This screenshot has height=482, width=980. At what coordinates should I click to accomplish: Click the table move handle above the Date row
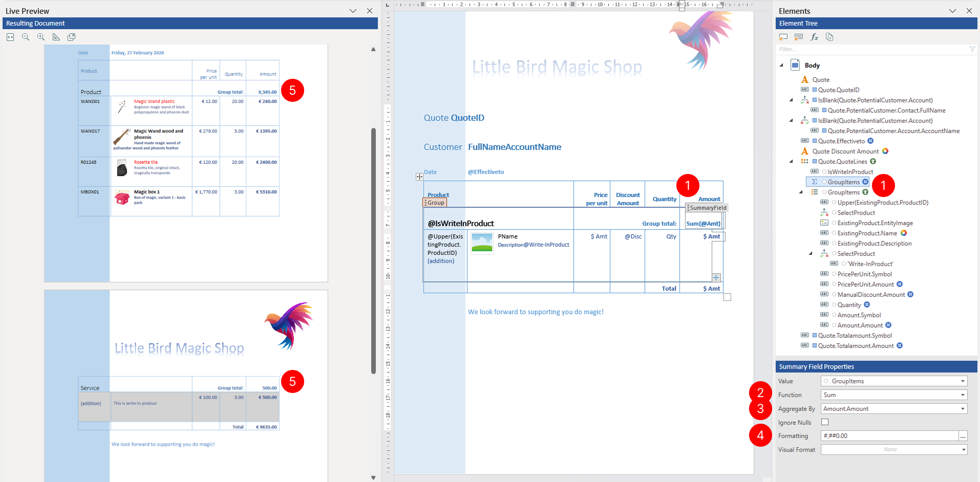(x=419, y=177)
